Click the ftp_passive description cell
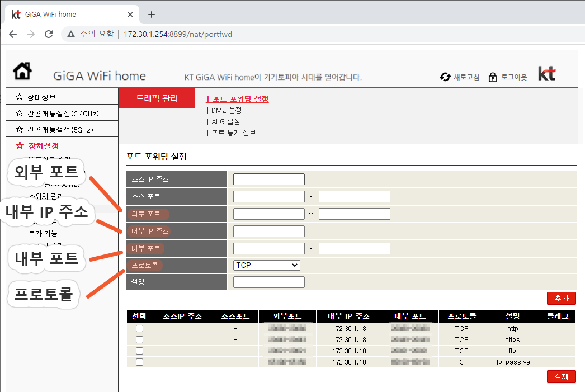Image resolution: width=585 pixels, height=392 pixels. [513, 362]
